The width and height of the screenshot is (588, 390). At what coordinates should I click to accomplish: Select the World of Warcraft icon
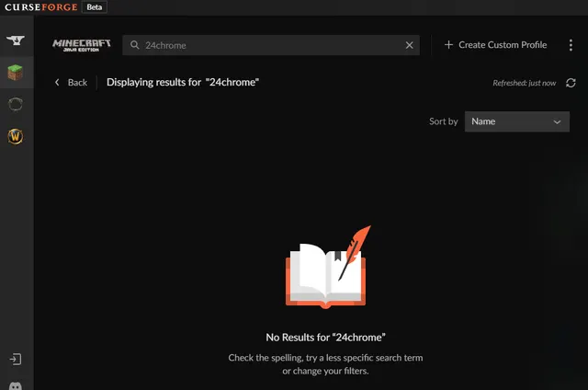pyautogui.click(x=16, y=136)
